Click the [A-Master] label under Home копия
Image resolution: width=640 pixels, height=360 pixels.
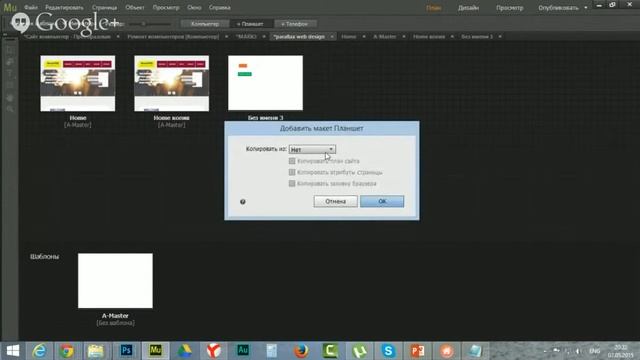tap(171, 125)
